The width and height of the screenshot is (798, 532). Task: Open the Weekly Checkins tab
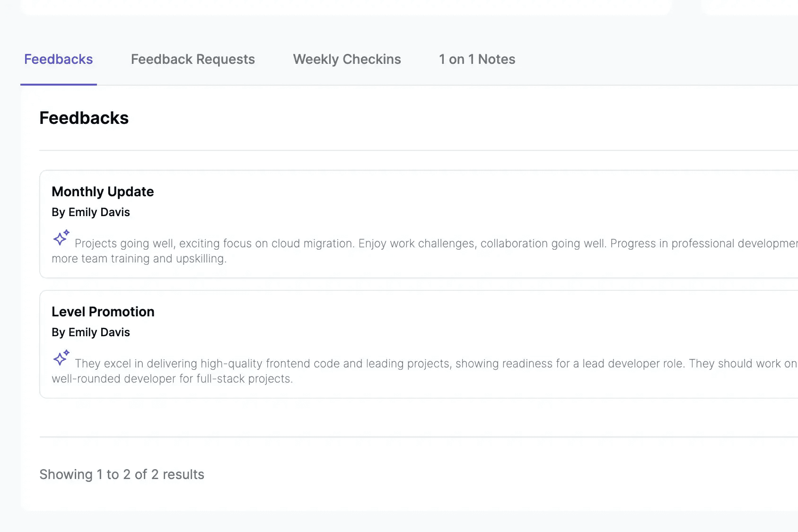pyautogui.click(x=347, y=59)
